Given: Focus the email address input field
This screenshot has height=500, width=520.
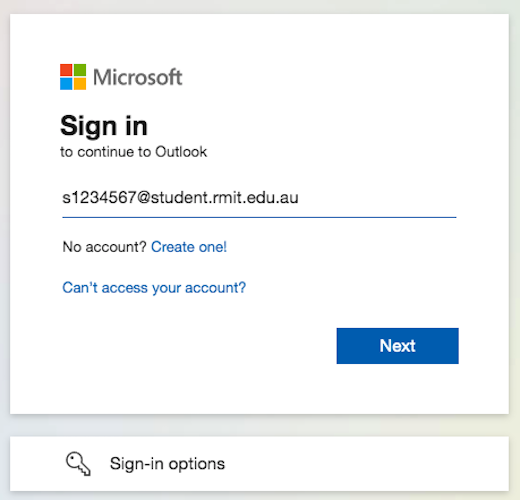Looking at the screenshot, I should [x=259, y=199].
